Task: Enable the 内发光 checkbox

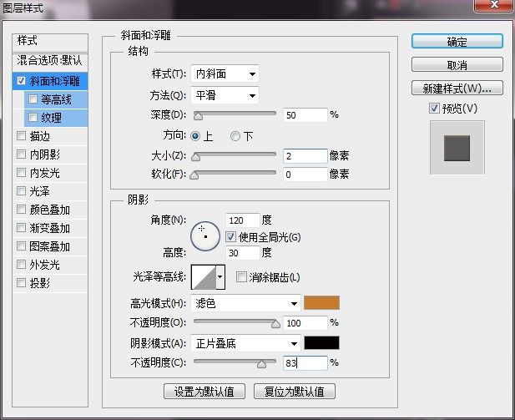Action: pyautogui.click(x=22, y=173)
